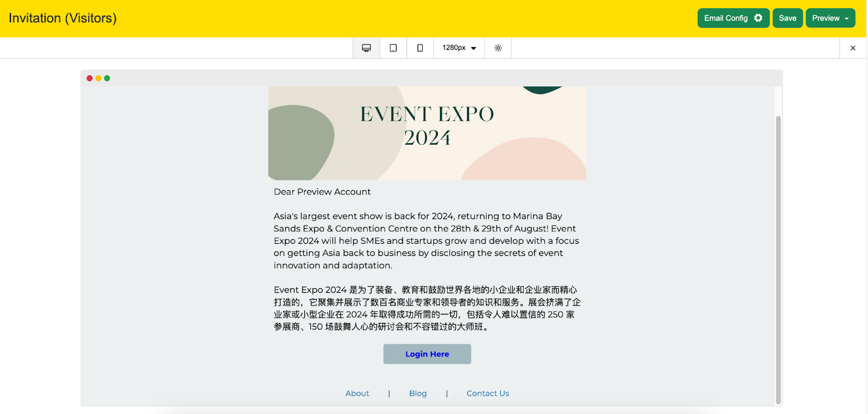Switch to mobile phone preview mode
Screen dimensions: 868x414
point(420,48)
